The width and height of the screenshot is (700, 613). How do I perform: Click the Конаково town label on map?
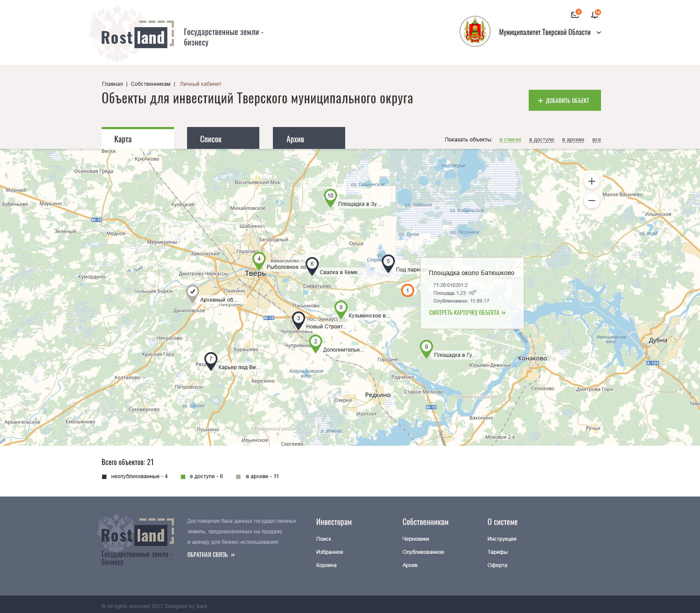[x=533, y=358]
